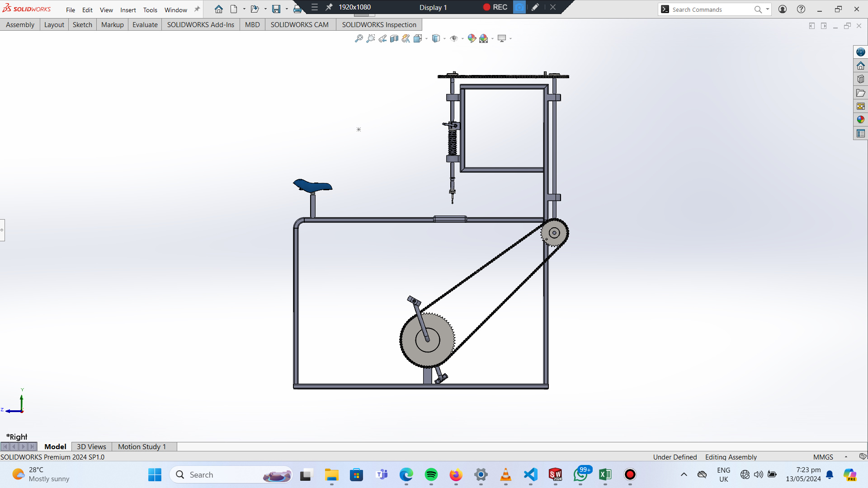Viewport: 868px width, 488px height.
Task: Open the Custom Properties task pane tab
Action: click(860, 133)
